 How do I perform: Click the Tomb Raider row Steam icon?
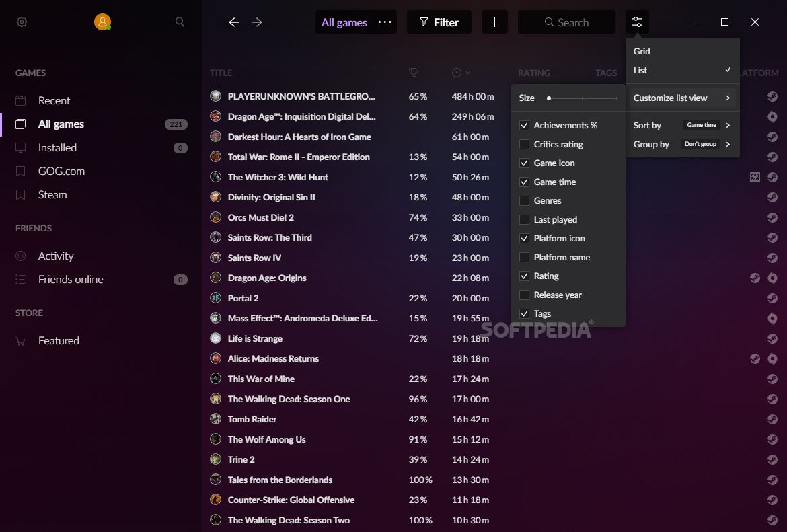tap(772, 419)
